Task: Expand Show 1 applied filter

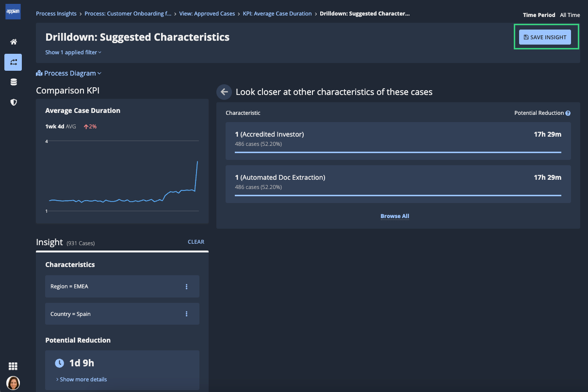Action: tap(73, 52)
